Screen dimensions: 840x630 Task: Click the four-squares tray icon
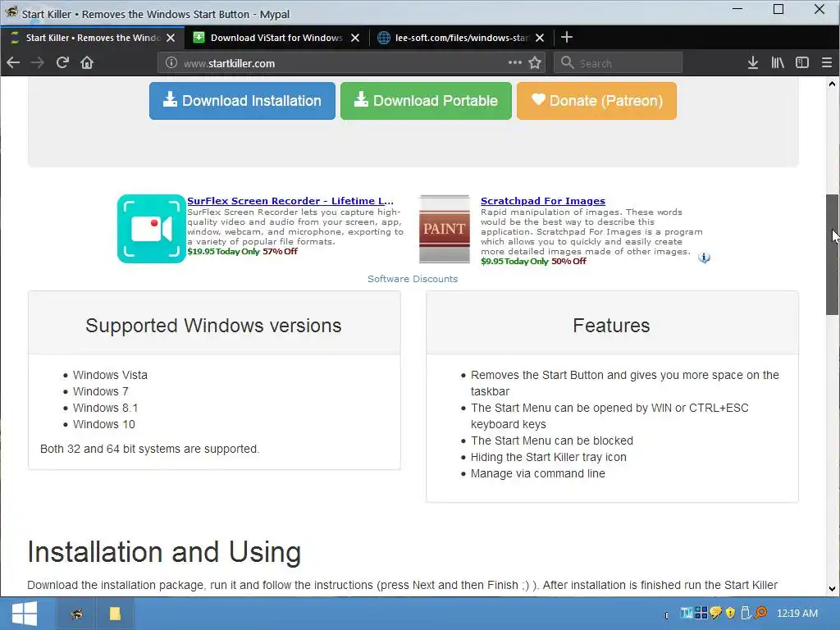point(701,613)
